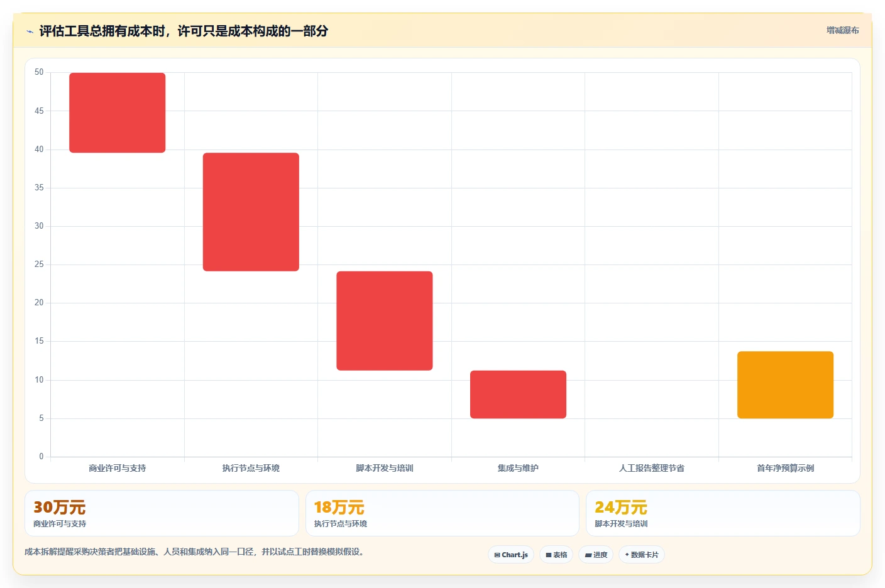This screenshot has height=588, width=885.
Task: Click the y-axis value 50
Action: pos(39,72)
